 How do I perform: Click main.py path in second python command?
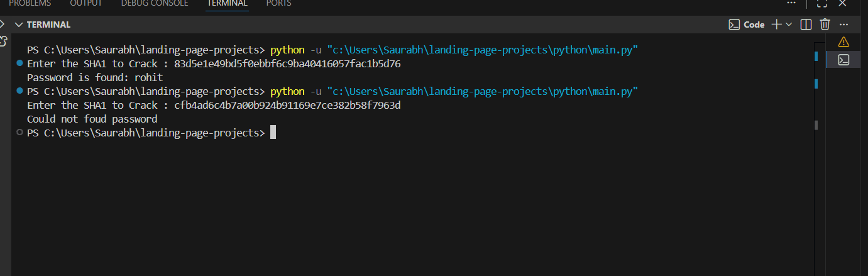pyautogui.click(x=483, y=91)
